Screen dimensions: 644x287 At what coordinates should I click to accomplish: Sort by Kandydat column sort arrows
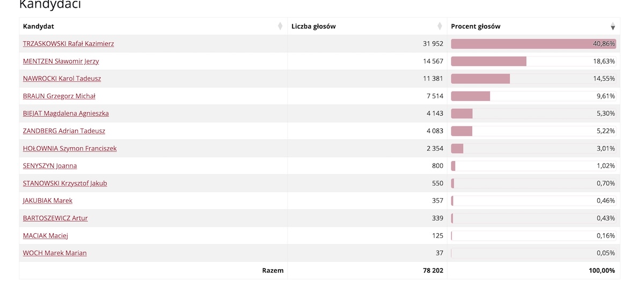coord(280,26)
